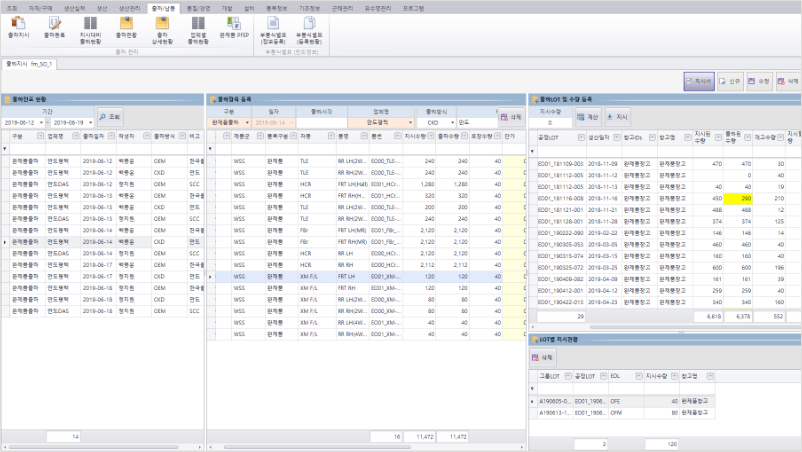Open filter for 출하일자 column
Screen dimensions: 802x452
pyautogui.click(x=111, y=136)
